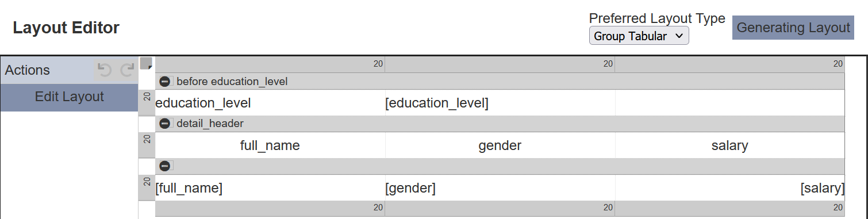Select the [education_level] field cell
Image resolution: width=868 pixels, height=219 pixels.
pyautogui.click(x=500, y=103)
